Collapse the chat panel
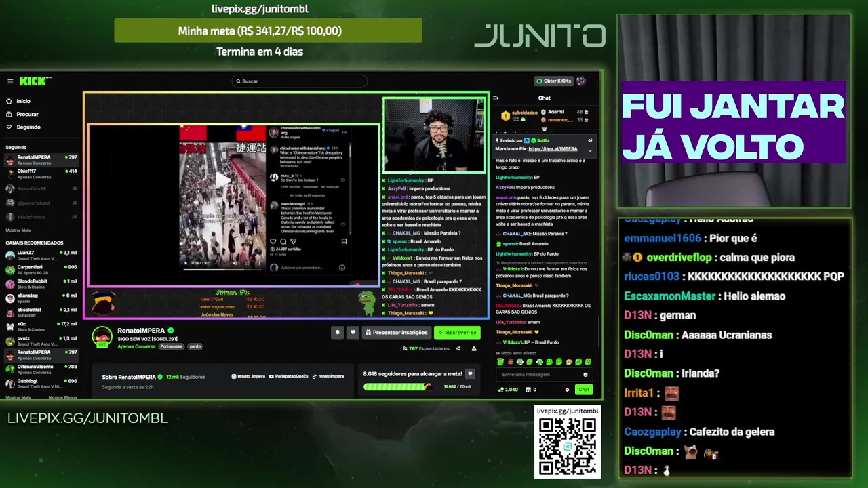Screen dimensions: 868x488 (496, 98)
